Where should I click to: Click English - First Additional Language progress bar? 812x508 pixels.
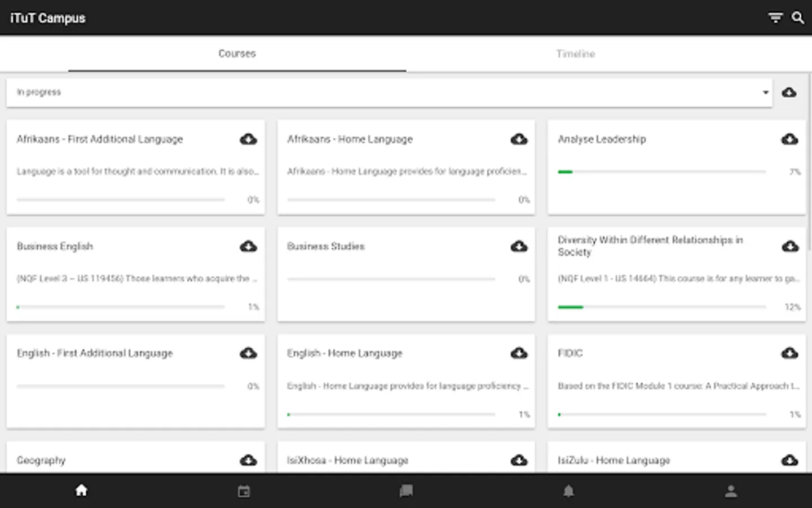click(121, 386)
